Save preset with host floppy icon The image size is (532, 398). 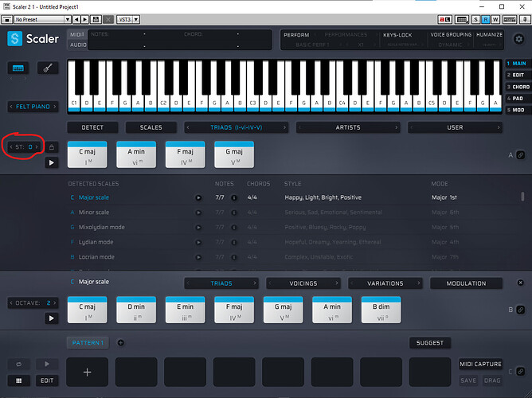click(x=96, y=19)
